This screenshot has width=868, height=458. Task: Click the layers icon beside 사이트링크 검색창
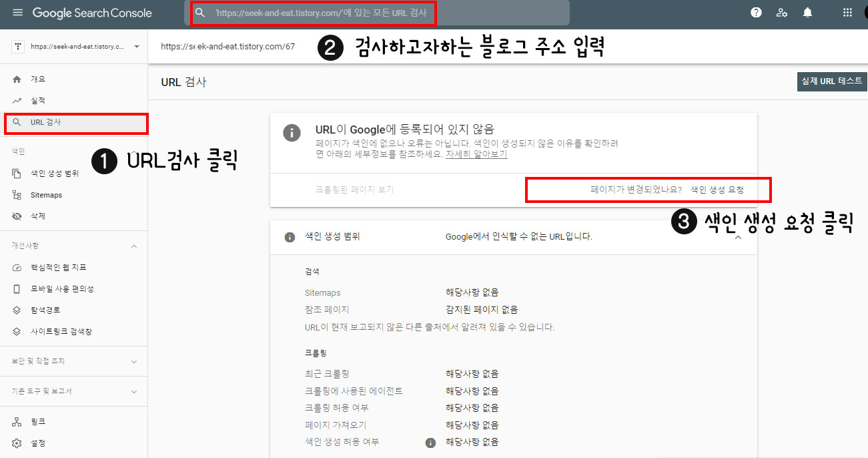pos(17,332)
